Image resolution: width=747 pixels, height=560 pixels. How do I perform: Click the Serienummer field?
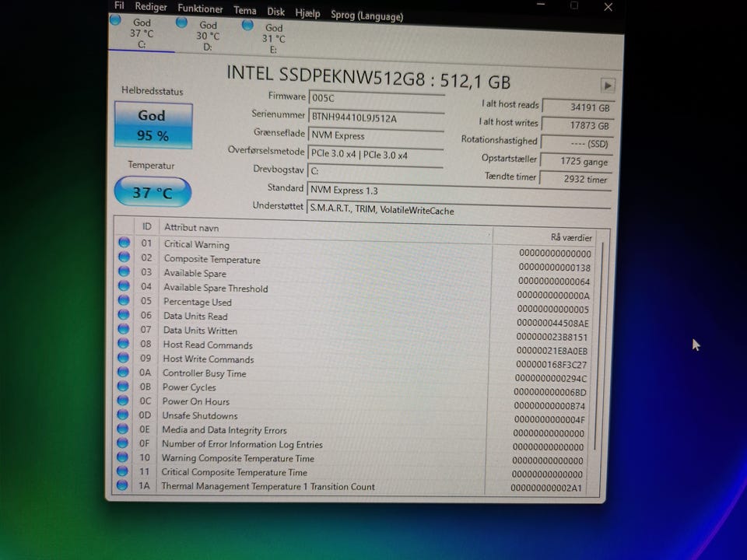coord(377,117)
